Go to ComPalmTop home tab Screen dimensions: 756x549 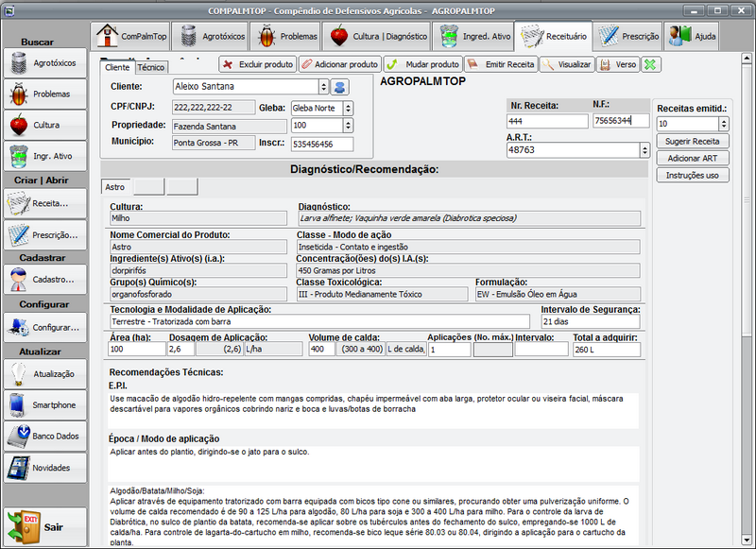[x=130, y=36]
